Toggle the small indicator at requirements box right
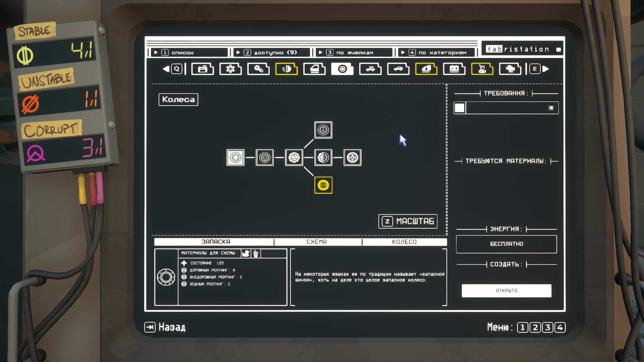The width and height of the screenshot is (644, 362). click(x=551, y=108)
